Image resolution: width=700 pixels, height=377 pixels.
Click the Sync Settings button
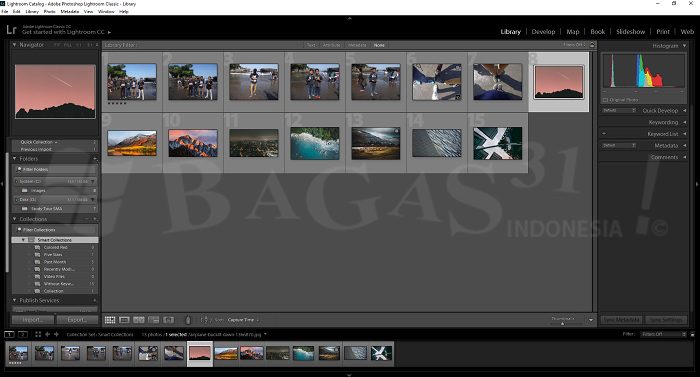click(666, 320)
